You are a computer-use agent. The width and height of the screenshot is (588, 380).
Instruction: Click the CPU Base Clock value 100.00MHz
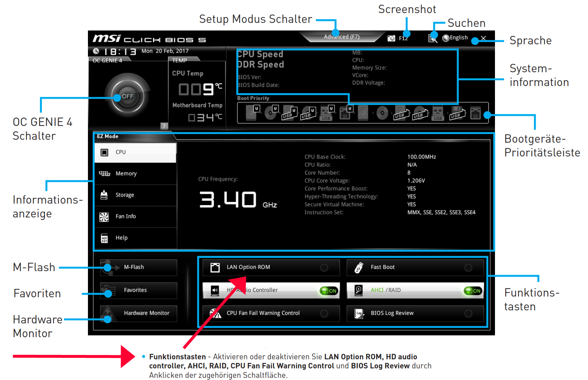[422, 157]
